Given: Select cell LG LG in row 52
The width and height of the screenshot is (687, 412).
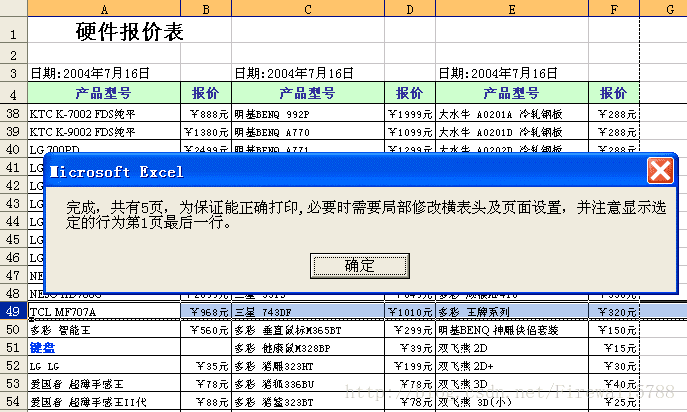Looking at the screenshot, I should click(x=104, y=366).
